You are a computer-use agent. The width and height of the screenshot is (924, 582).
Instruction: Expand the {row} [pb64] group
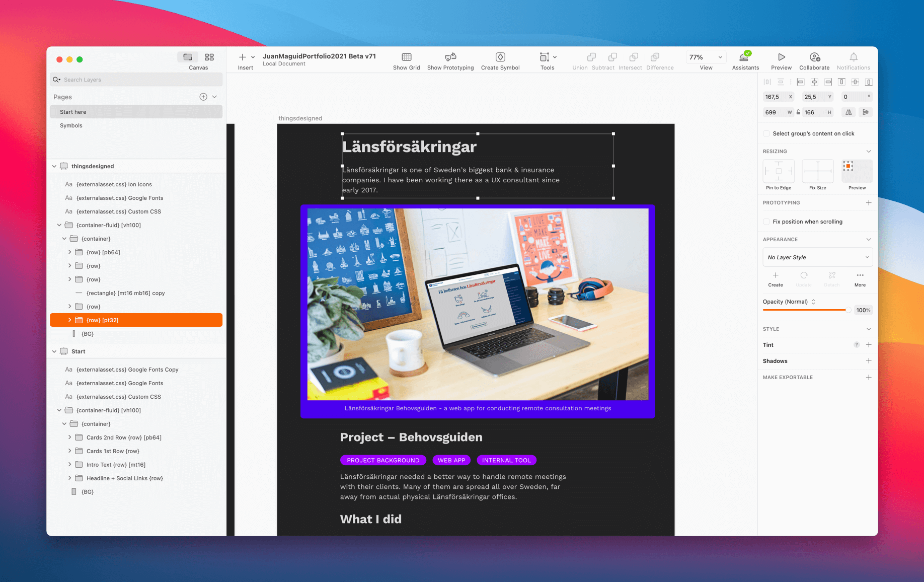pos(69,252)
